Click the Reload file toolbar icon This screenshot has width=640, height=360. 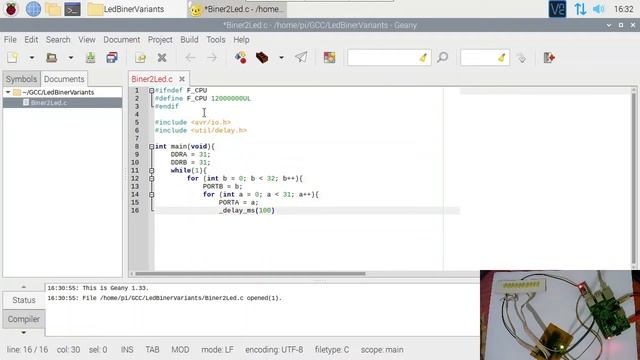pyautogui.click(x=140, y=58)
